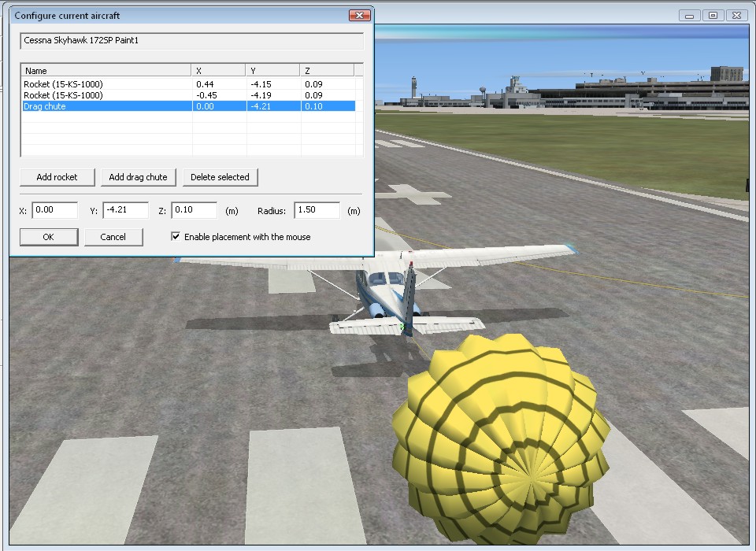Close the simulator window
The image size is (756, 551).
(x=736, y=16)
